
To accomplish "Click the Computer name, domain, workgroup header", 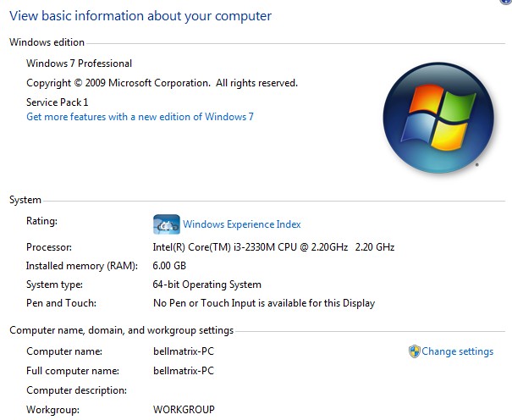I will pos(121,330).
